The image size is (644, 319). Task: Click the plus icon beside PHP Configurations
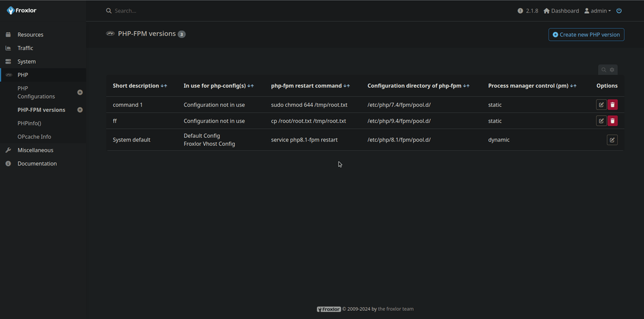[80, 92]
